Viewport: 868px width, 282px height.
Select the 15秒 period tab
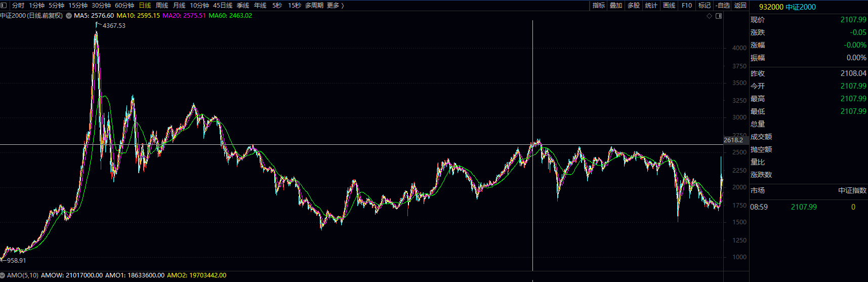(x=295, y=6)
